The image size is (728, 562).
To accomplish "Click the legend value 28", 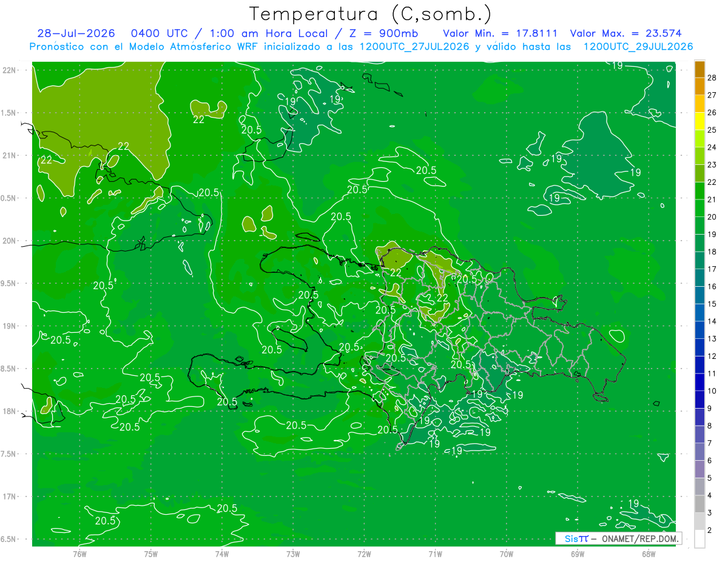I will tap(712, 78).
